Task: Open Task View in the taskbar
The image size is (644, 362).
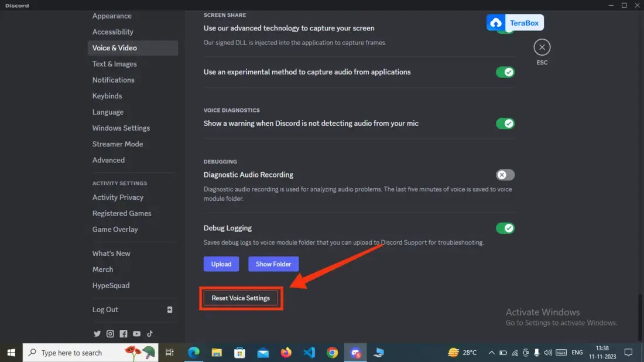Action: coord(169,353)
